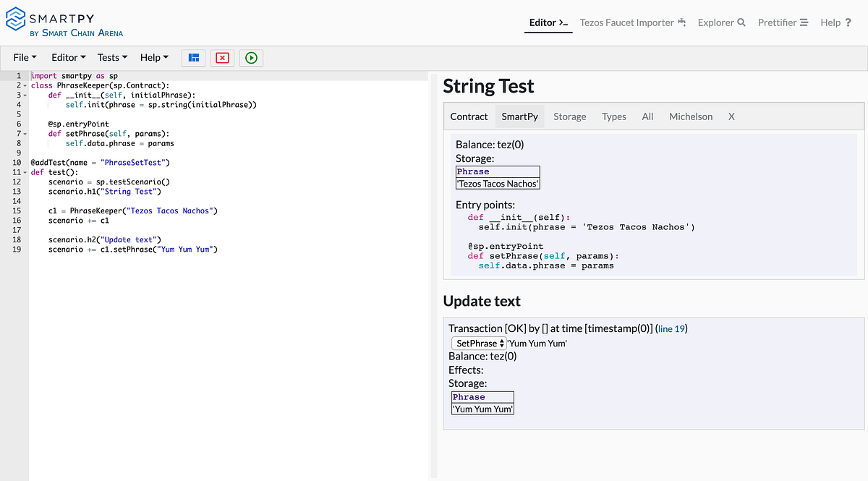Open the Explorer search page

point(721,22)
